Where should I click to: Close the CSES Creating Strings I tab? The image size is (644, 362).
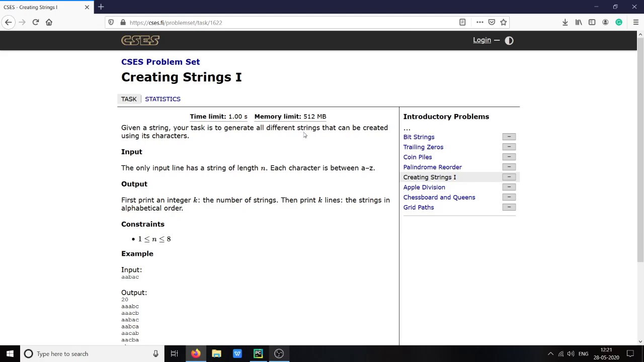point(87,7)
